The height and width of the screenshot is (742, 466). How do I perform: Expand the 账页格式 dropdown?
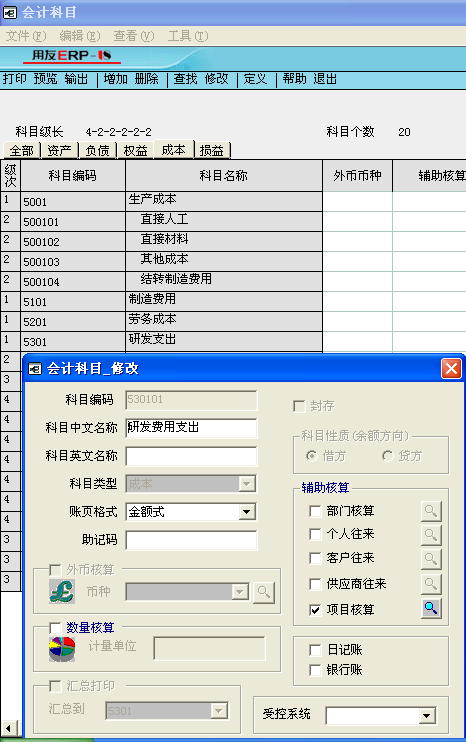point(246,512)
